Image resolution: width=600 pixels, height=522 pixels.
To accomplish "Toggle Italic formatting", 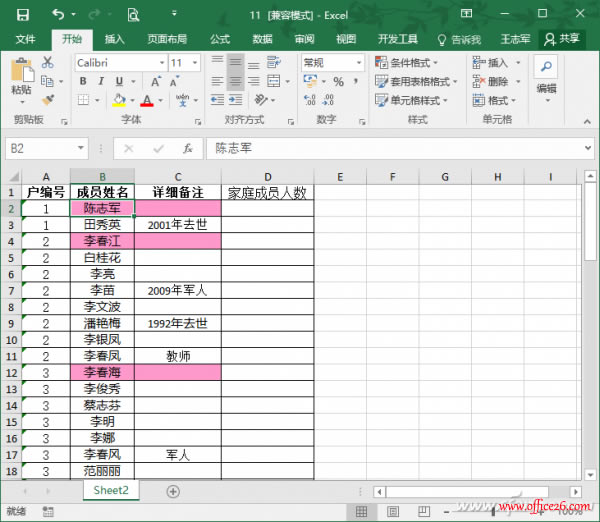I will click(x=101, y=81).
